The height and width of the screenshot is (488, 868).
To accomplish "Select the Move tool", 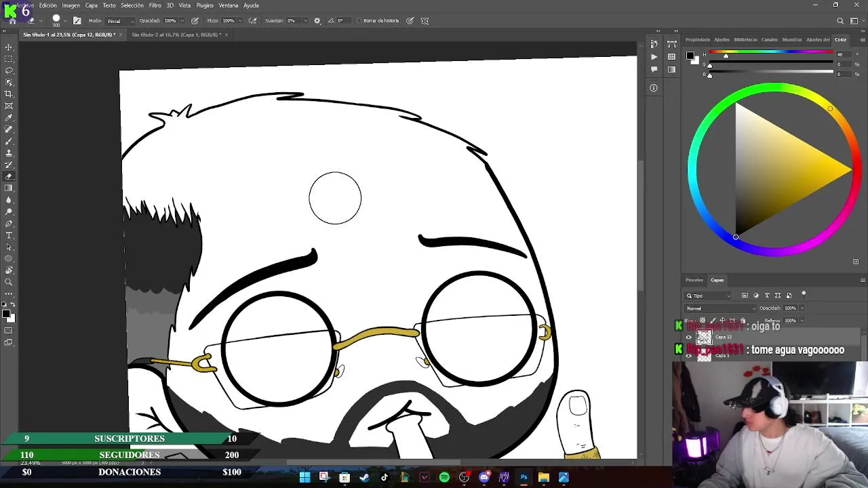I will click(x=9, y=47).
